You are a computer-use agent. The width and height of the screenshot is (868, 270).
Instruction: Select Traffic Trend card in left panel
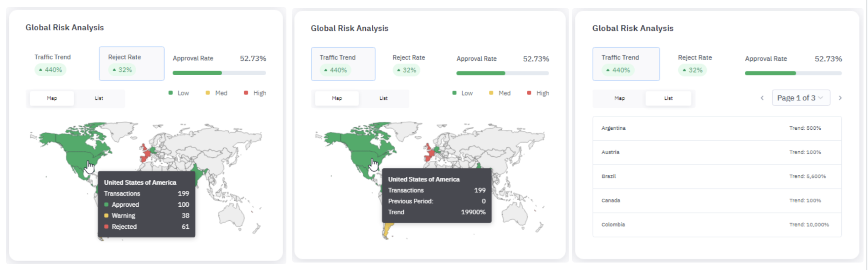click(53, 63)
